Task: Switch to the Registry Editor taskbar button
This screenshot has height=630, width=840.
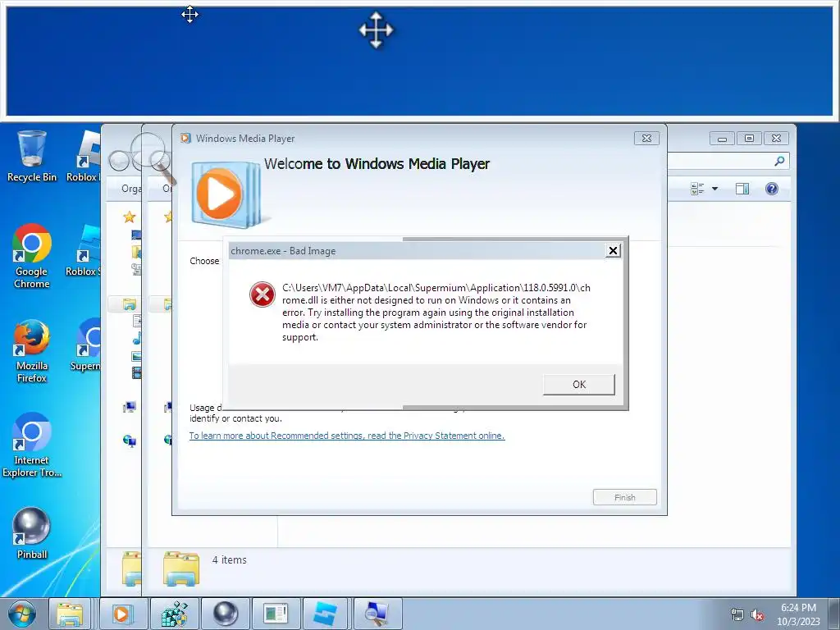Action: click(175, 614)
